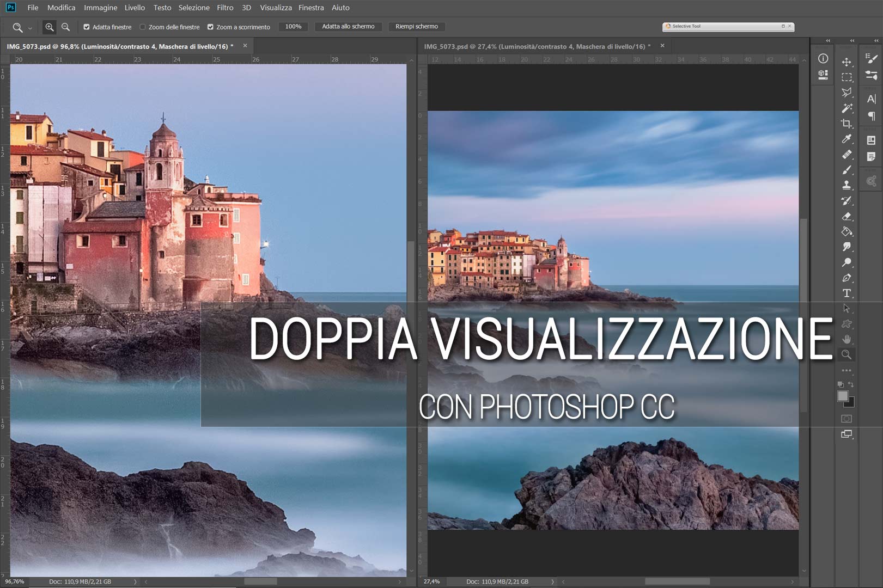Screen dimensions: 883x588
Task: Select the Hand tool
Action: pos(847,340)
